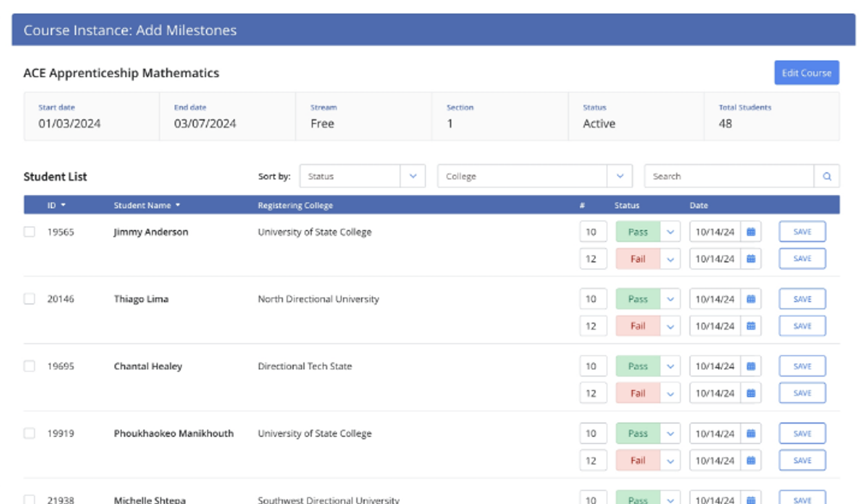867x504 pixels.
Task: Edit milestone number 10 field for Thiago Lima
Action: 593,299
